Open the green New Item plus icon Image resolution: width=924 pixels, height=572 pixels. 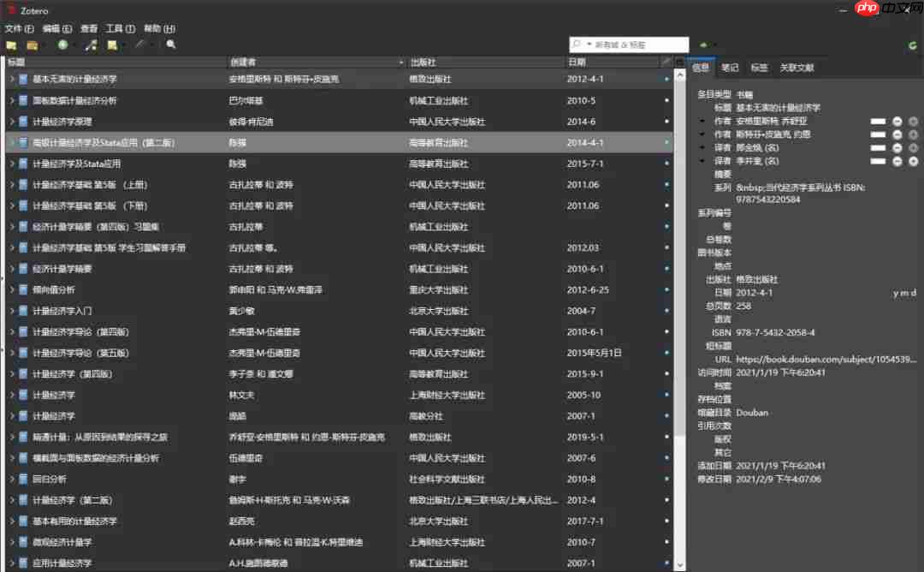(63, 43)
